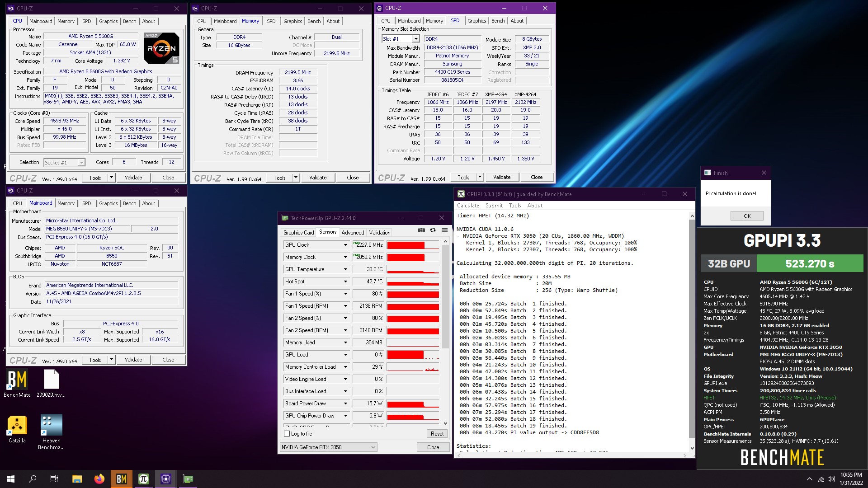Launch Heaven Benchmark desktop shortcut
This screenshot has width=868, height=488.
point(51,432)
